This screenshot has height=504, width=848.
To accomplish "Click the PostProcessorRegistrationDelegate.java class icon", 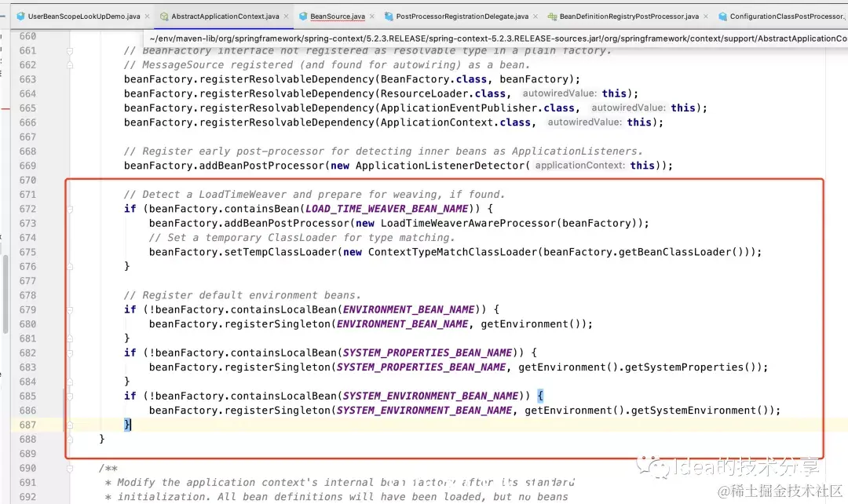I will pos(389,16).
